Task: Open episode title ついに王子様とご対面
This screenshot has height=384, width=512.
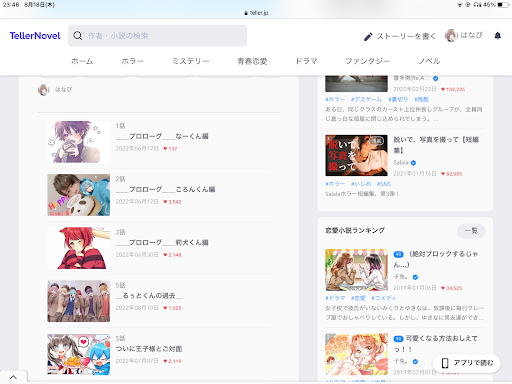Action: coord(149,349)
